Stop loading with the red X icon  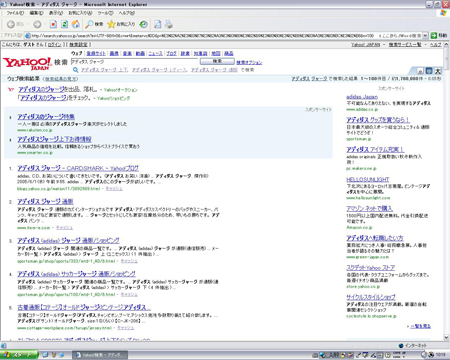pyautogui.click(x=53, y=24)
